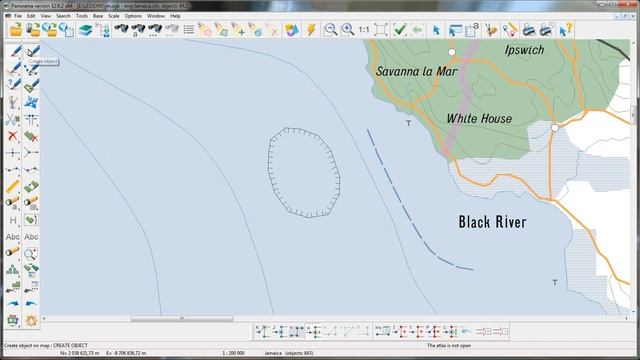Click the open folder icon in toolbar

pos(16,30)
